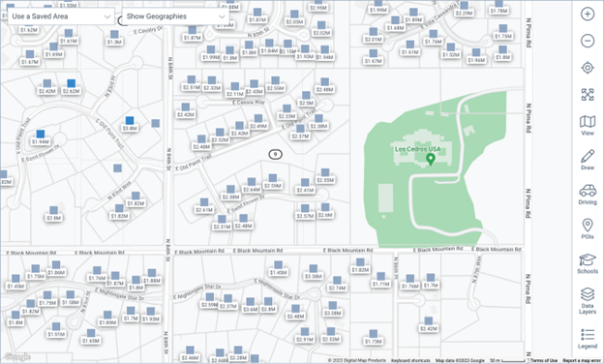Open the map View options
The width and height of the screenshot is (604, 364).
587,126
